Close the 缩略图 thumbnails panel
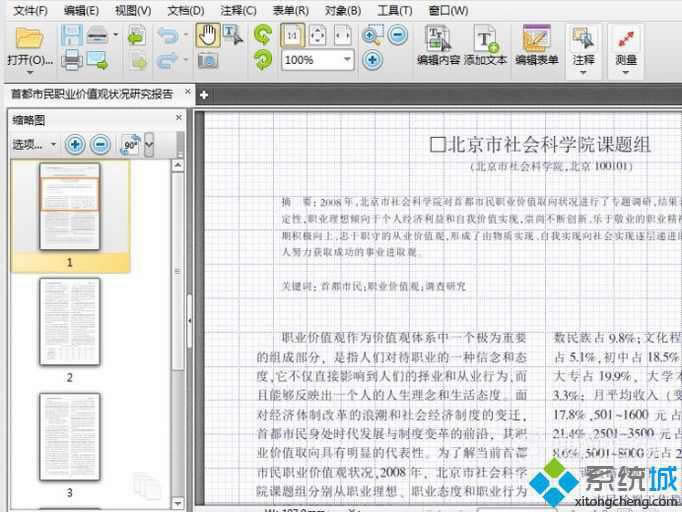 (179, 117)
